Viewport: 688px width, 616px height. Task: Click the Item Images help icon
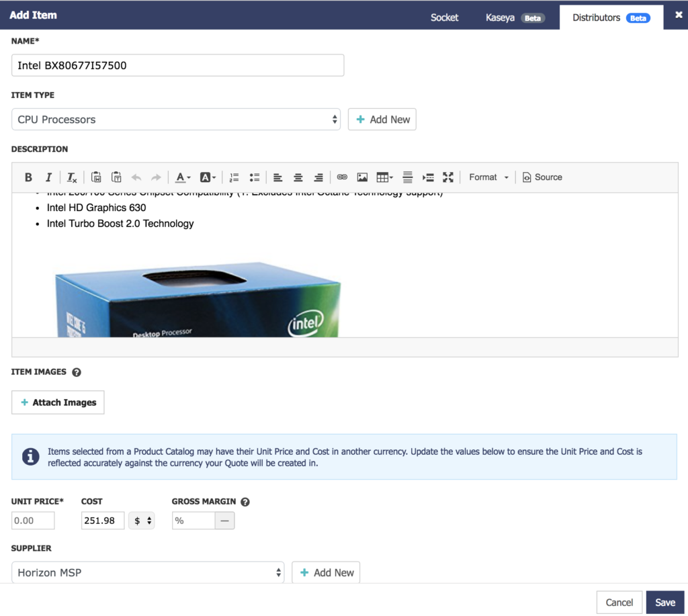(x=77, y=372)
